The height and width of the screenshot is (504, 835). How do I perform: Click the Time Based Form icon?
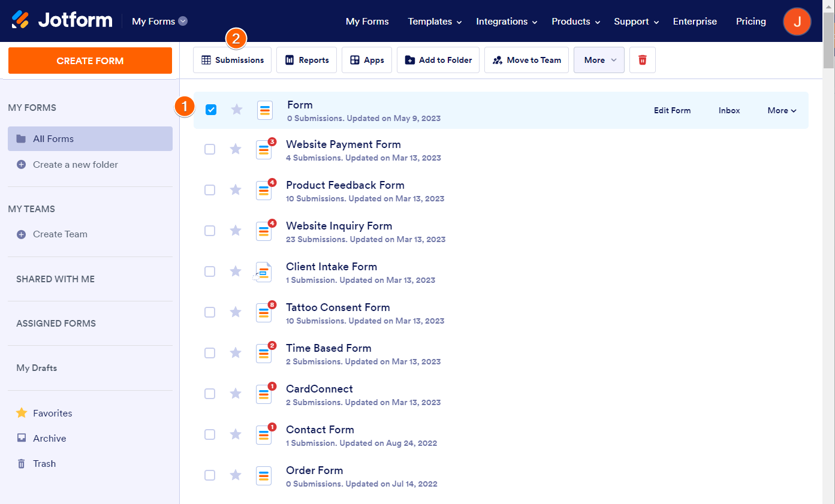click(x=264, y=354)
